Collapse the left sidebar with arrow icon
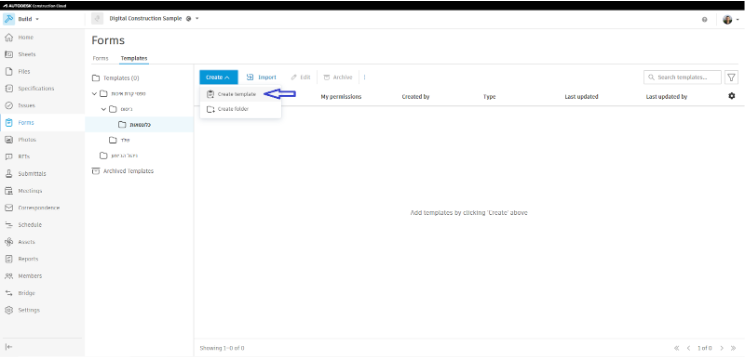The image size is (752, 360). point(9,347)
